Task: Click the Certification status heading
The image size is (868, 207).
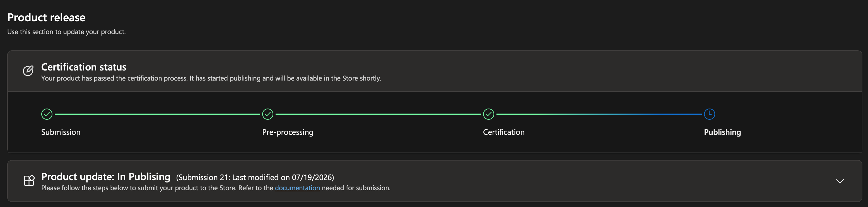Action: tap(84, 67)
